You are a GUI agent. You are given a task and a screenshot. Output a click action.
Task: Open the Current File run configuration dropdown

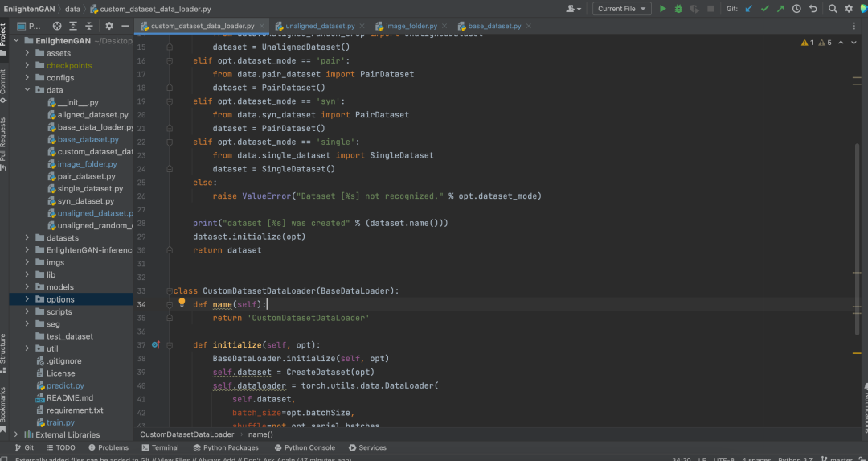(621, 9)
